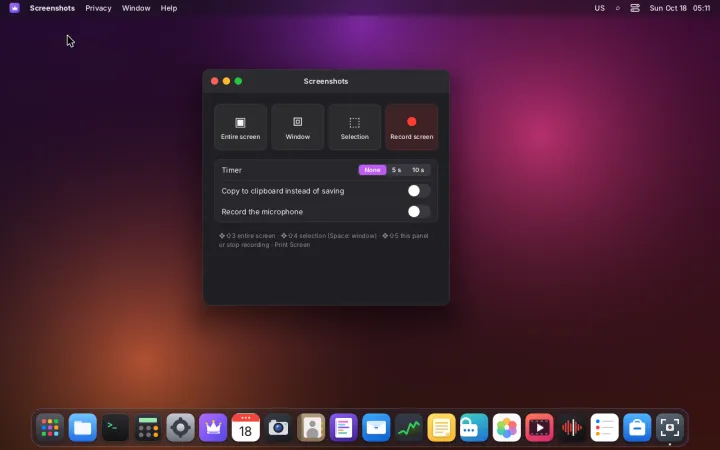The height and width of the screenshot is (450, 720).
Task: Open voice recorder waveform in dock
Action: tap(572, 428)
